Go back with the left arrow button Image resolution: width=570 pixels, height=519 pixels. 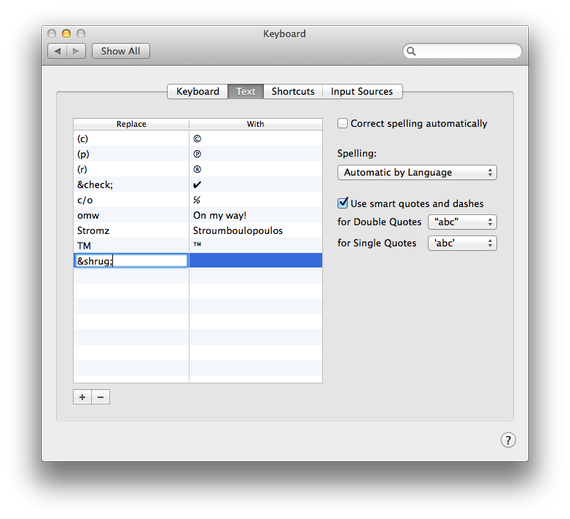(x=57, y=51)
